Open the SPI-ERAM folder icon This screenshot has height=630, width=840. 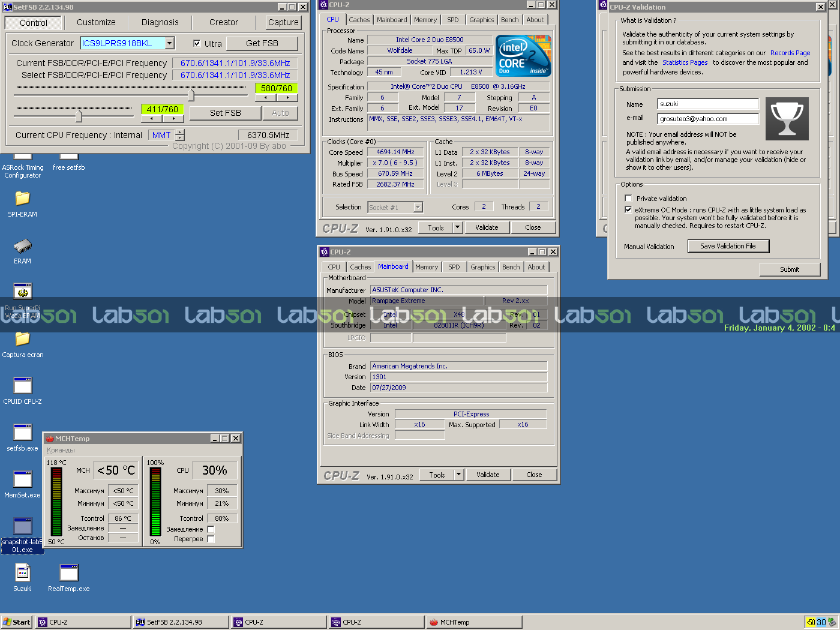click(x=22, y=198)
